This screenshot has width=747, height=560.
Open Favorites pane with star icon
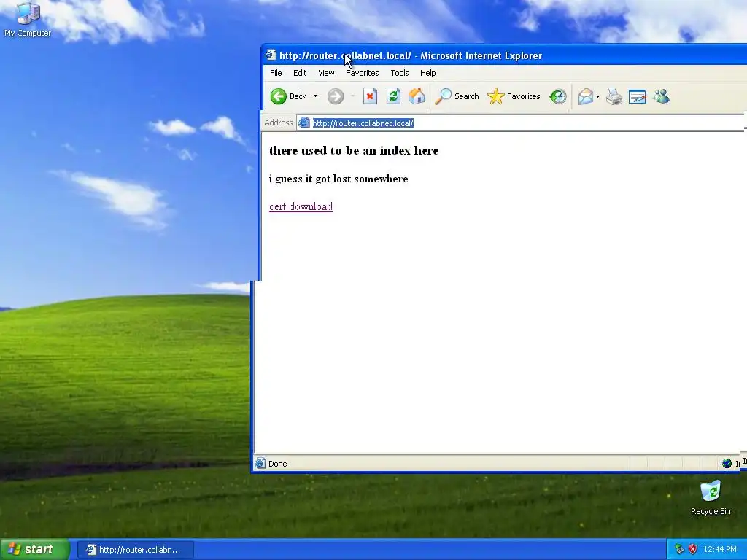click(x=514, y=96)
